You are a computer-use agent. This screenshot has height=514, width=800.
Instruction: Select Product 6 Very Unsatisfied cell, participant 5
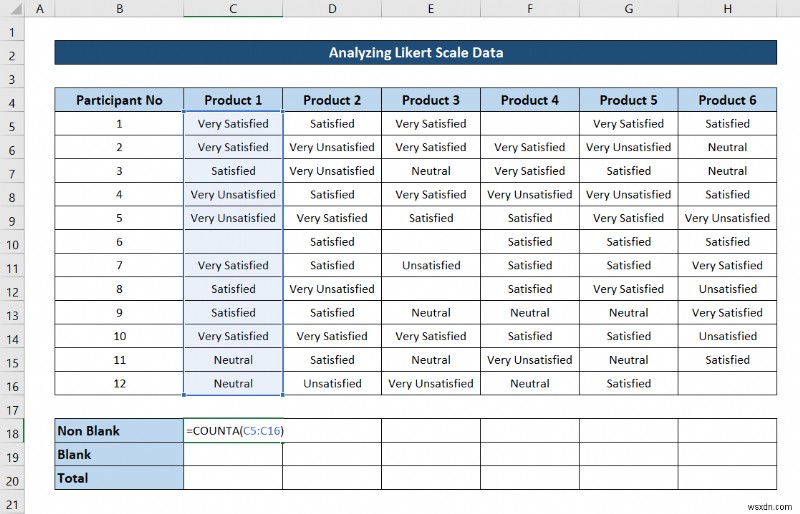click(x=728, y=218)
